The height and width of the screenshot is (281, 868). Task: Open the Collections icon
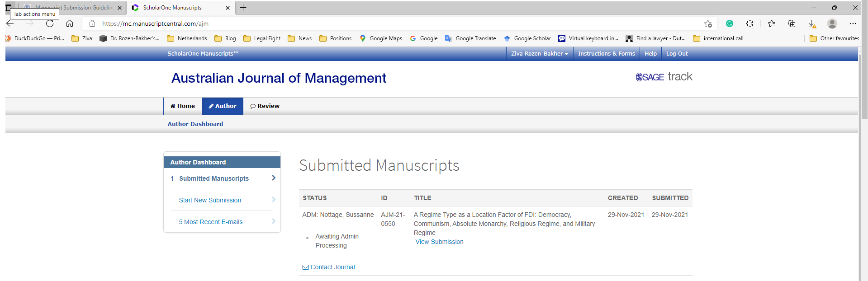coord(792,23)
